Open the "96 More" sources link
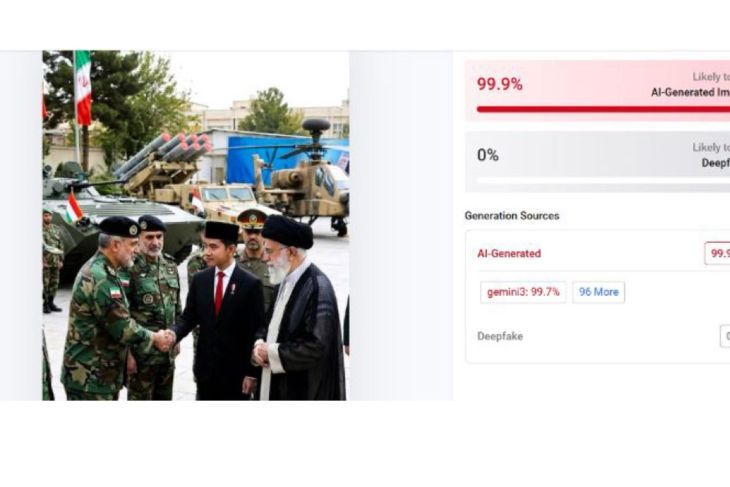This screenshot has width=730, height=487. point(598,292)
